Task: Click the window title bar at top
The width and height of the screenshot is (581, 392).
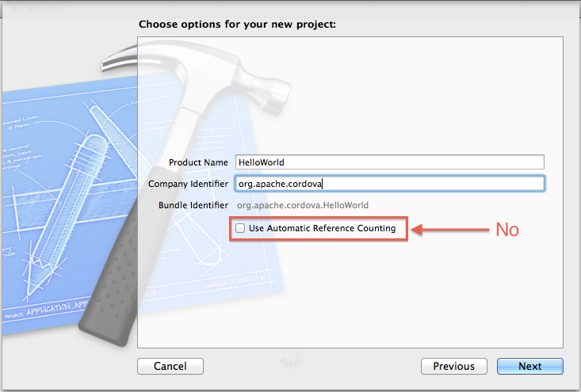Action: pos(290,5)
